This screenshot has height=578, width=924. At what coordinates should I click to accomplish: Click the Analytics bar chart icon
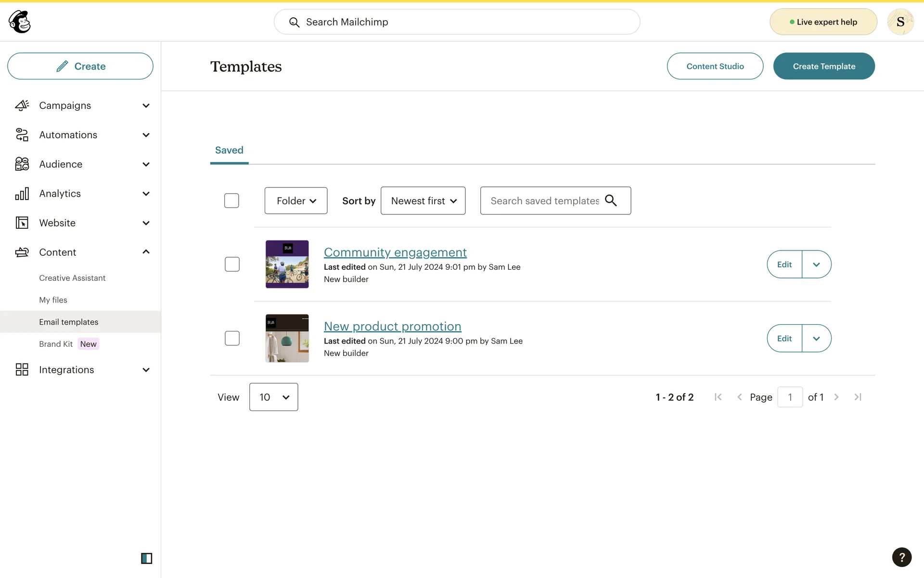coord(22,194)
